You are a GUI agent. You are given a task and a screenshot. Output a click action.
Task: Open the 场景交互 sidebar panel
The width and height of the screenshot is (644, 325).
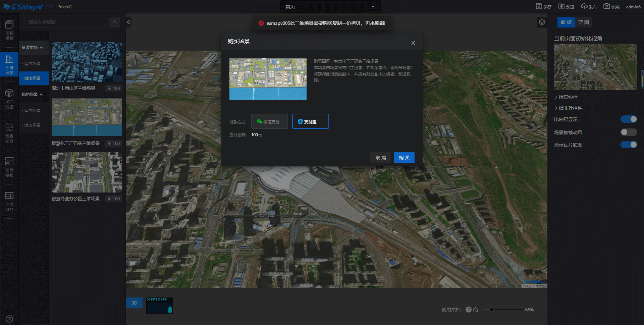coord(9,133)
